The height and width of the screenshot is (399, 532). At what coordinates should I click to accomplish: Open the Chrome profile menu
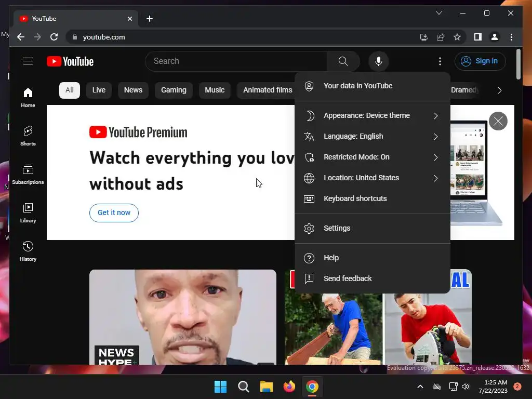click(495, 37)
